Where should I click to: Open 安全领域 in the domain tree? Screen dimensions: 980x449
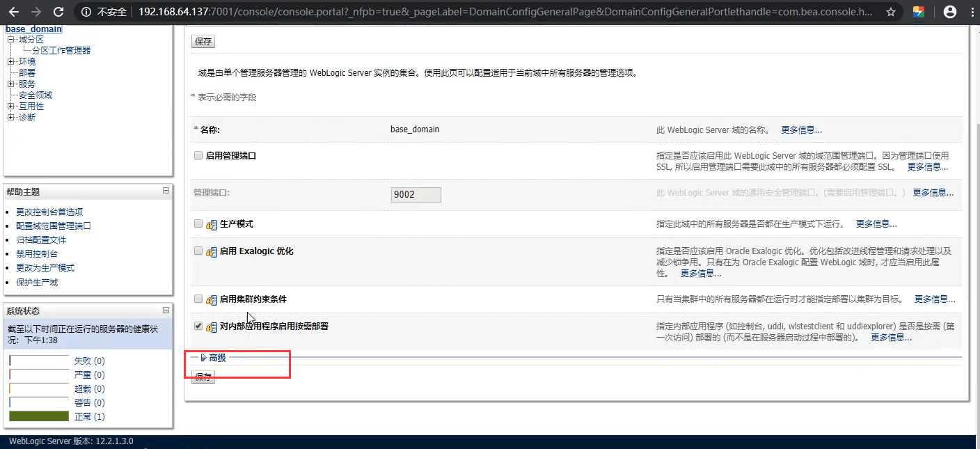[35, 95]
